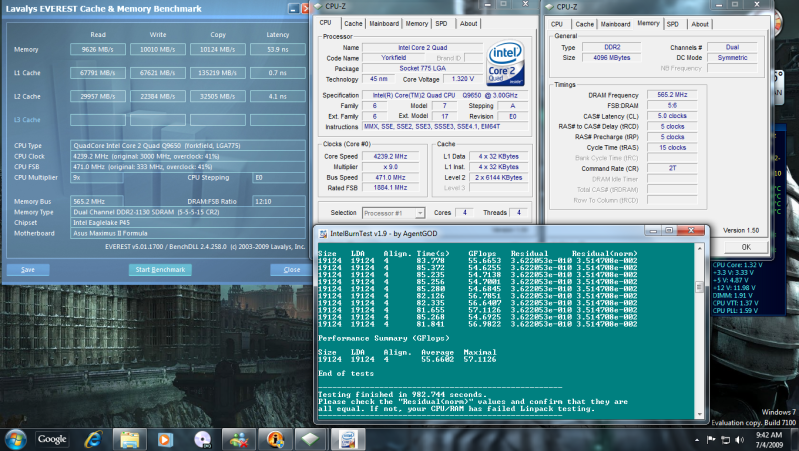Click the left CPU-Z window title icon
Image resolution: width=799 pixels, height=451 pixels.
(x=318, y=6)
